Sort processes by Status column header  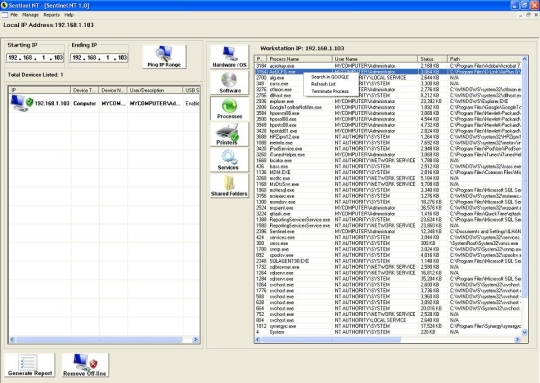point(432,59)
